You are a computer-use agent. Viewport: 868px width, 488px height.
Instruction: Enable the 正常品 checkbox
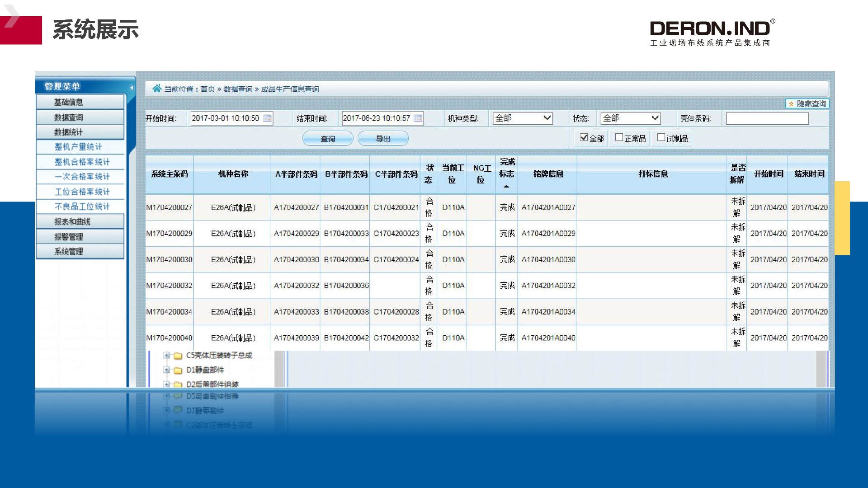pos(619,137)
